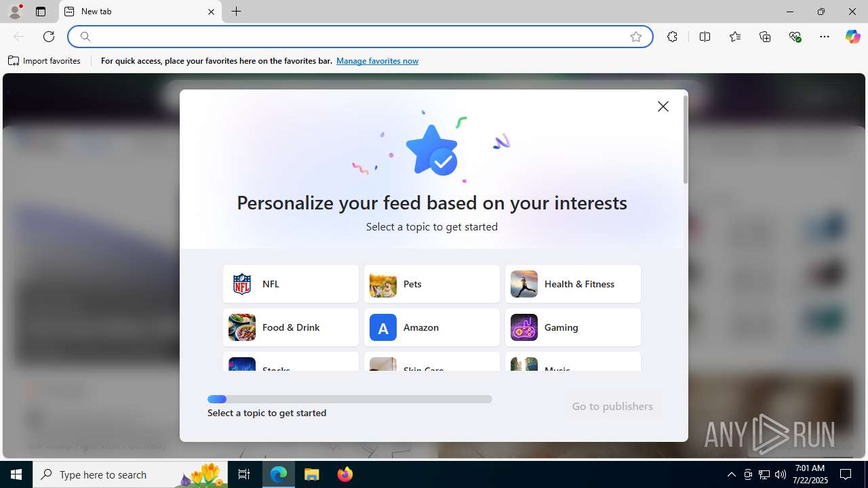
Task: Click the Back navigation arrow
Action: pos(19,37)
